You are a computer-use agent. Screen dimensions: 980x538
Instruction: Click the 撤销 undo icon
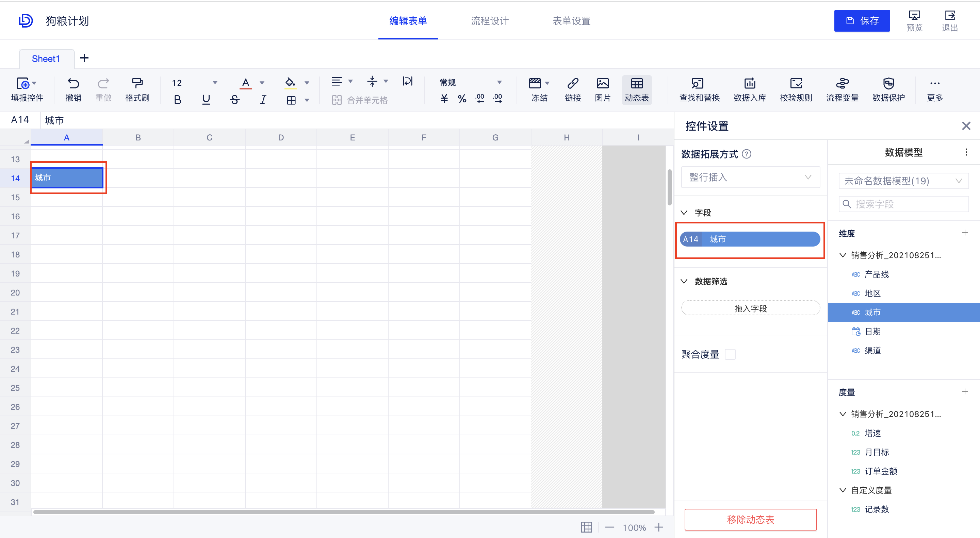73,90
